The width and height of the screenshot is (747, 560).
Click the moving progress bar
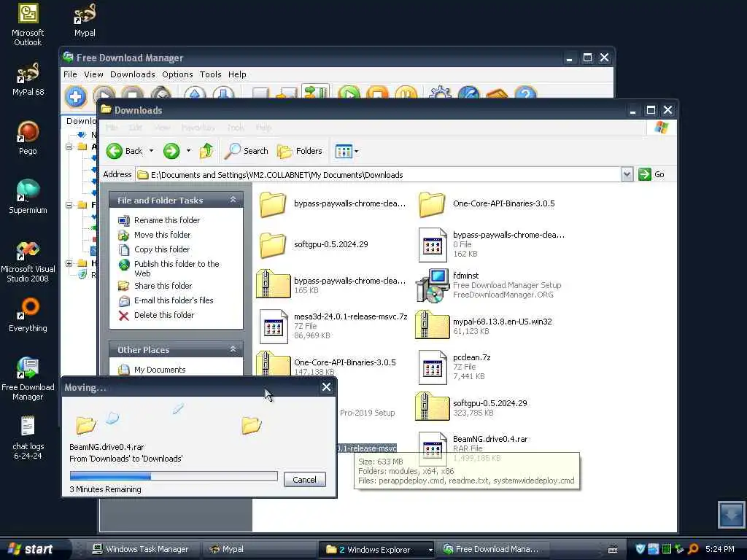pos(174,475)
